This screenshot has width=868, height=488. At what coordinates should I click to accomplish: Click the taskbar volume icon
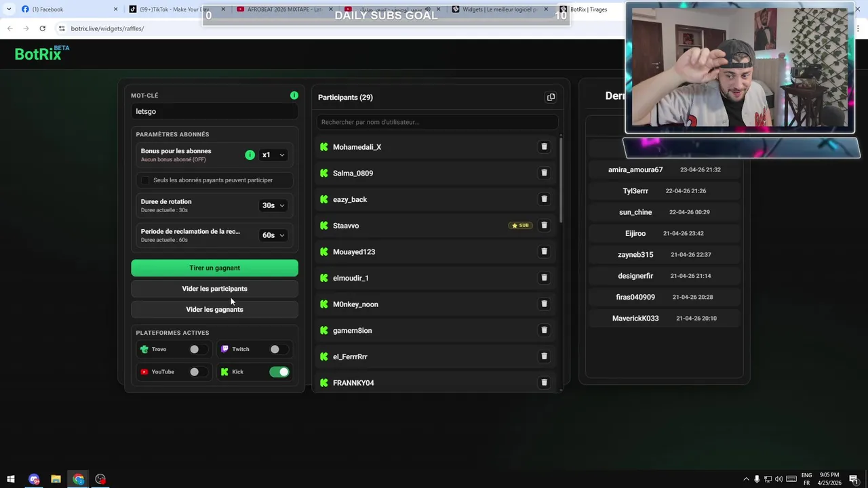pyautogui.click(x=778, y=479)
